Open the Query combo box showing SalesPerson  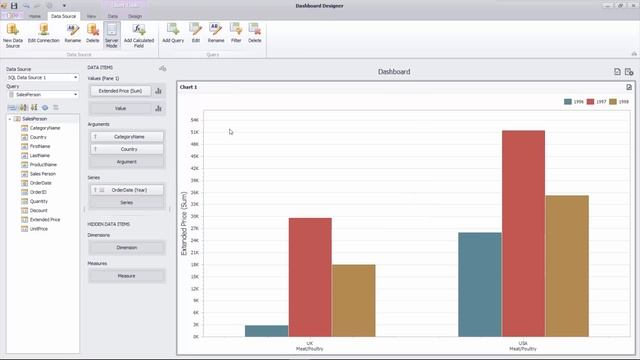42,94
